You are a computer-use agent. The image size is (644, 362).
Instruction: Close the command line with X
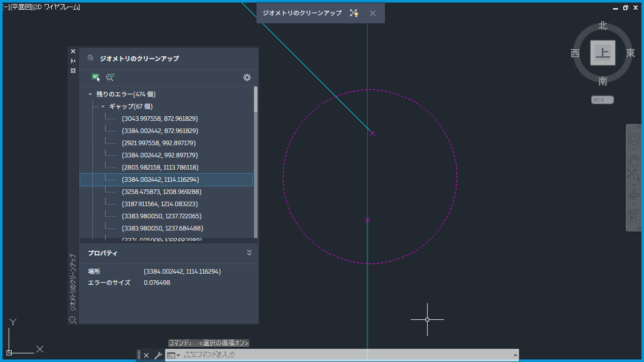pyautogui.click(x=146, y=355)
